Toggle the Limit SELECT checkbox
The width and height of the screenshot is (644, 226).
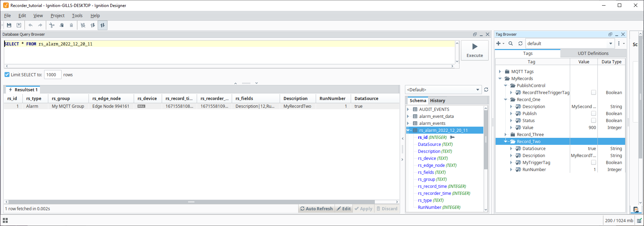(7, 75)
